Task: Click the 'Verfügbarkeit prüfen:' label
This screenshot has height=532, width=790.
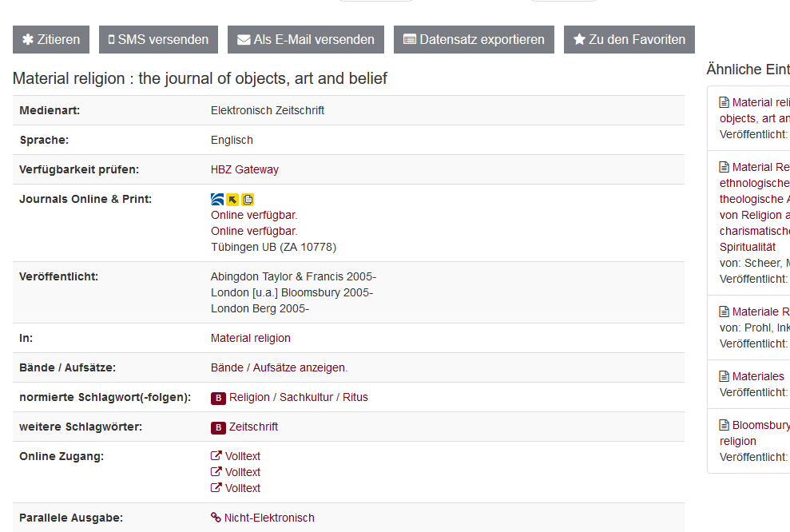Action: (79, 170)
